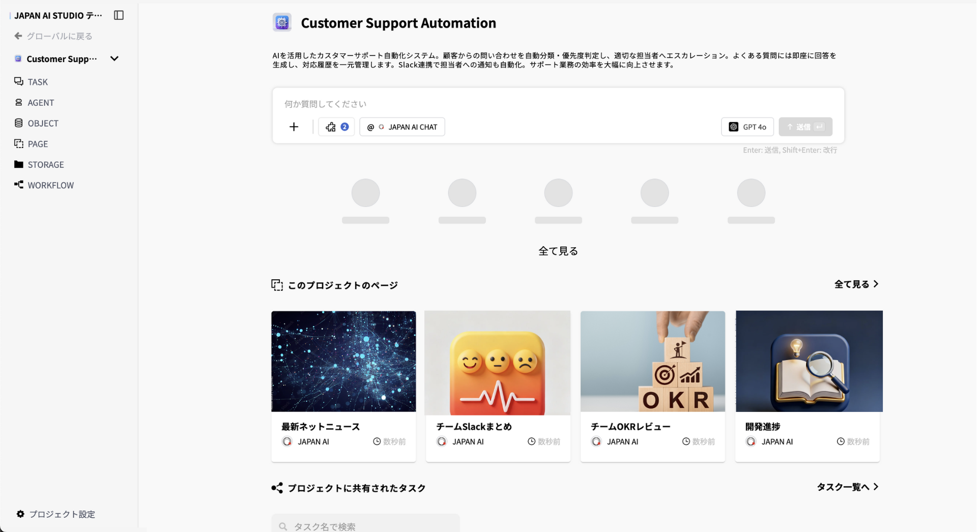Collapse the sidebar panel icon
The image size is (980, 532).
119,15
